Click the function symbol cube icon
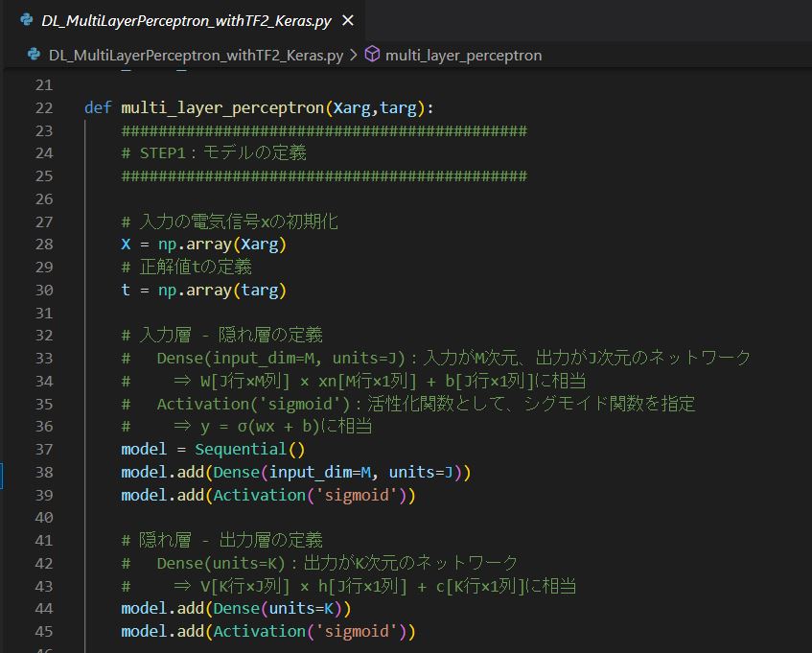The image size is (812, 653). (372, 55)
